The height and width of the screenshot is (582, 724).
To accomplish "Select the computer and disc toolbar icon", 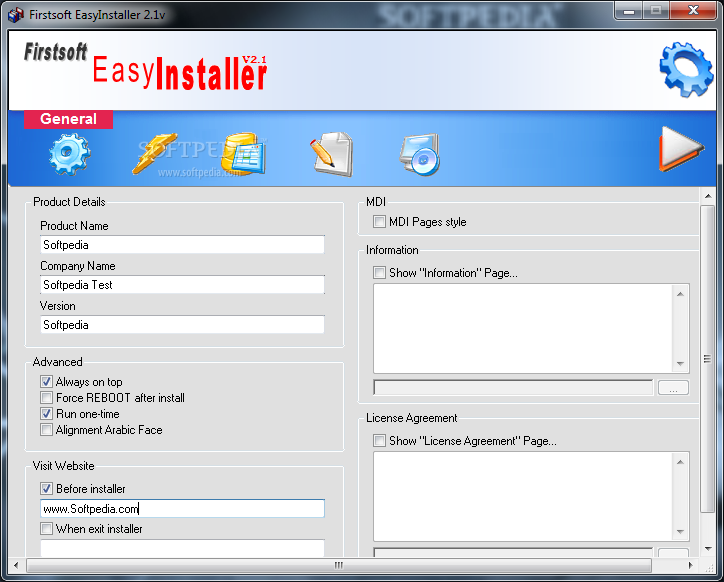I will click(x=420, y=154).
